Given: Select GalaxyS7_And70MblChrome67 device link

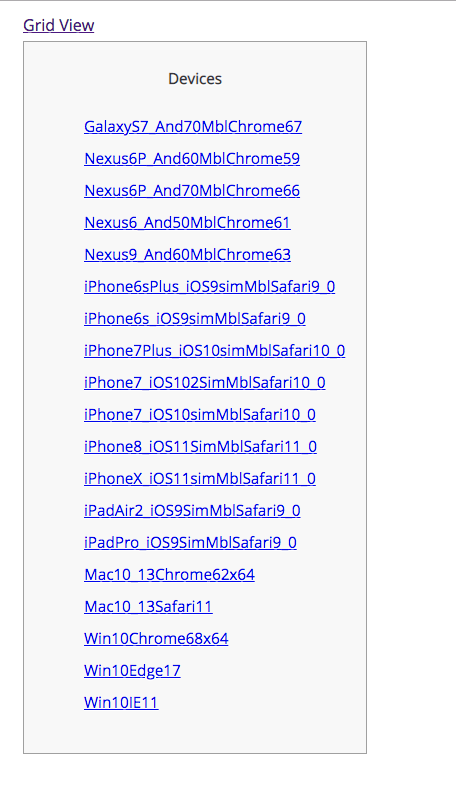Looking at the screenshot, I should tap(193, 126).
